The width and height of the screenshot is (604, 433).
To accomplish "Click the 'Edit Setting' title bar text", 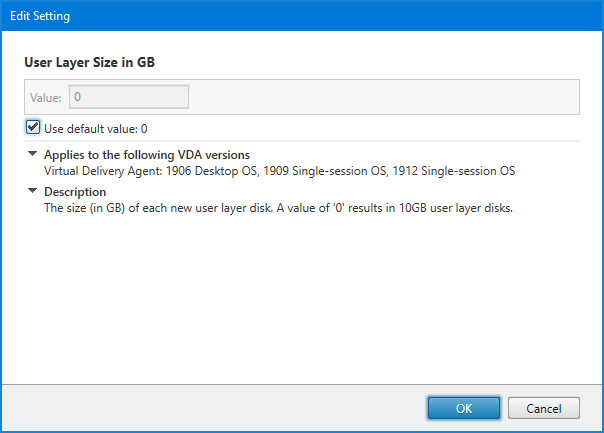I will click(x=40, y=17).
